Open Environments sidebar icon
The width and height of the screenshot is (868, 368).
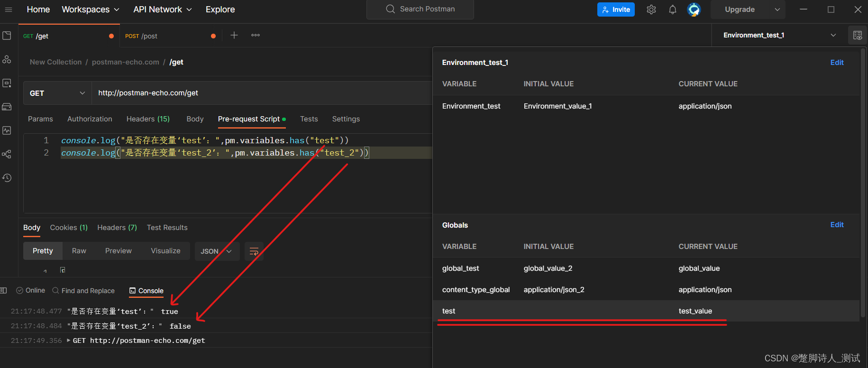point(7,83)
